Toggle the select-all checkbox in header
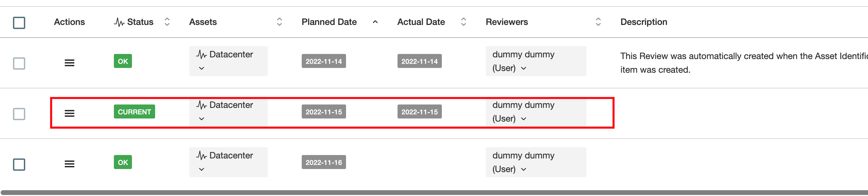The height and width of the screenshot is (196, 868). tap(19, 23)
